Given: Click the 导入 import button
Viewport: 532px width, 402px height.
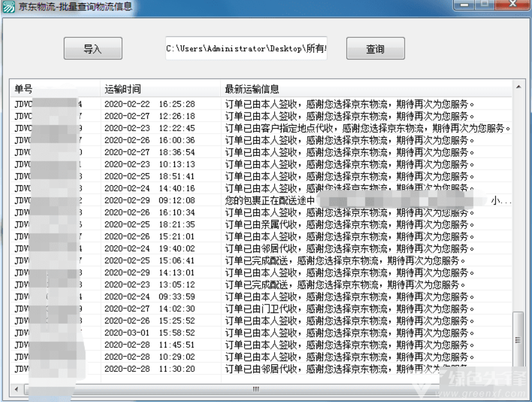Looking at the screenshot, I should pyautogui.click(x=93, y=49).
